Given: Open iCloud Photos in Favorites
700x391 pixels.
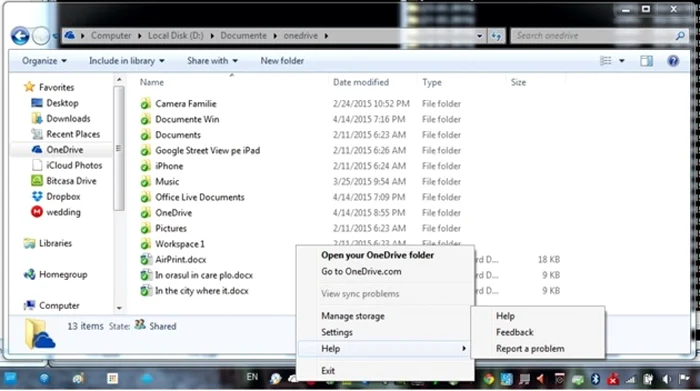Looking at the screenshot, I should pos(74,166).
